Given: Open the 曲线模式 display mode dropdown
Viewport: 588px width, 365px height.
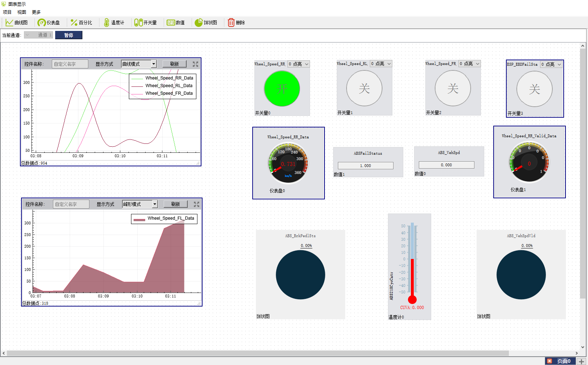Looking at the screenshot, I should pyautogui.click(x=154, y=64).
